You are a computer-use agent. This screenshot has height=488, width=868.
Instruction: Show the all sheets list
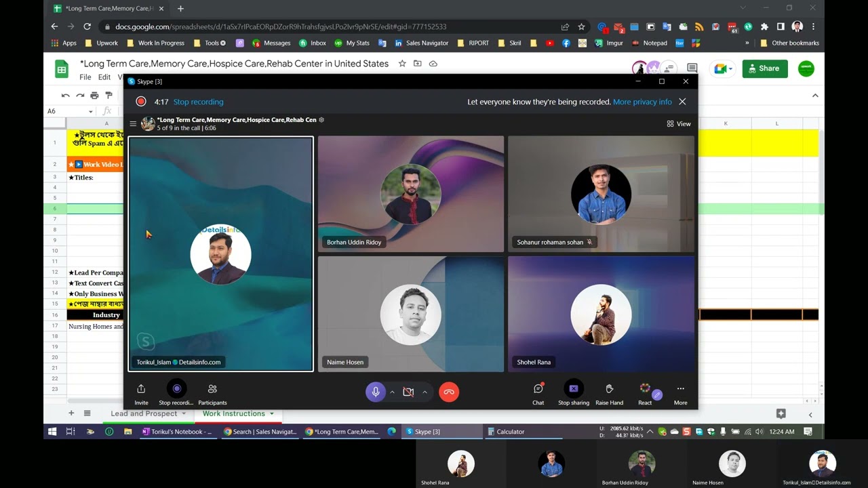point(87,413)
